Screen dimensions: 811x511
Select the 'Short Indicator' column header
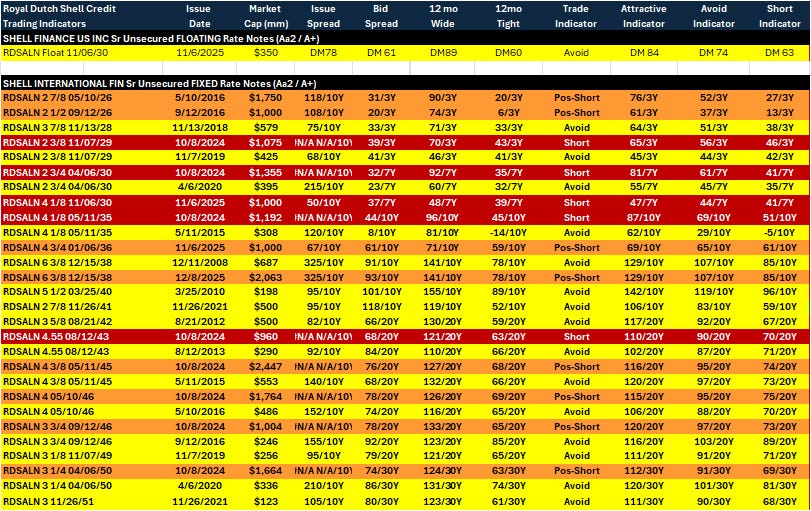pos(779,16)
